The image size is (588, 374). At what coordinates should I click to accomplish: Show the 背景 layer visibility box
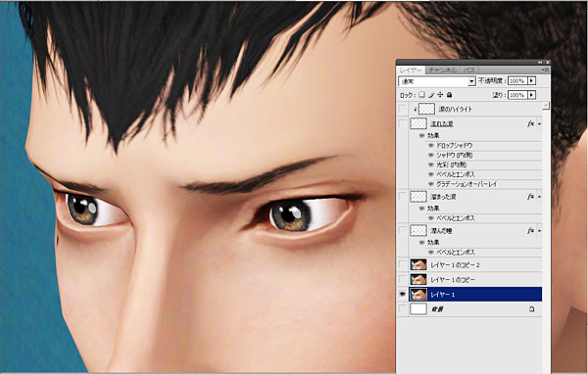click(x=403, y=309)
